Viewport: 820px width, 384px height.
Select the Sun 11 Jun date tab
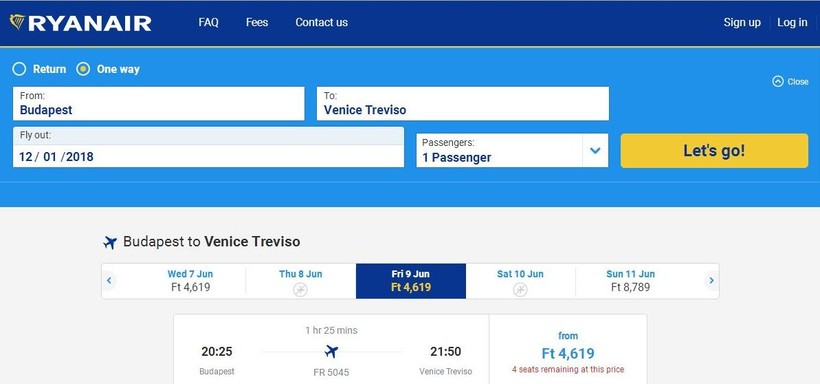pyautogui.click(x=630, y=281)
